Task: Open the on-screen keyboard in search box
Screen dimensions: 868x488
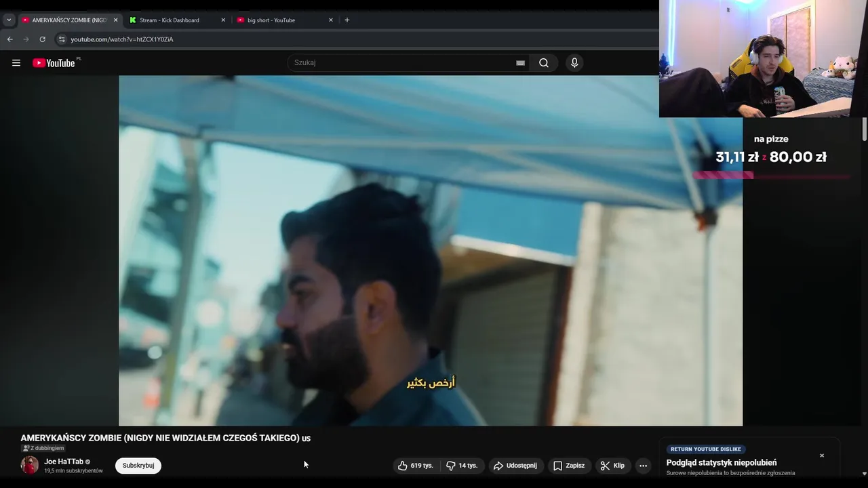Action: click(x=520, y=63)
